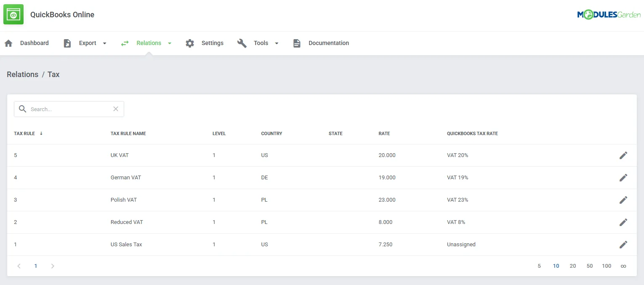Screen dimensions: 644x285
Task: Open the Dashboard menu item
Action: click(x=35, y=43)
